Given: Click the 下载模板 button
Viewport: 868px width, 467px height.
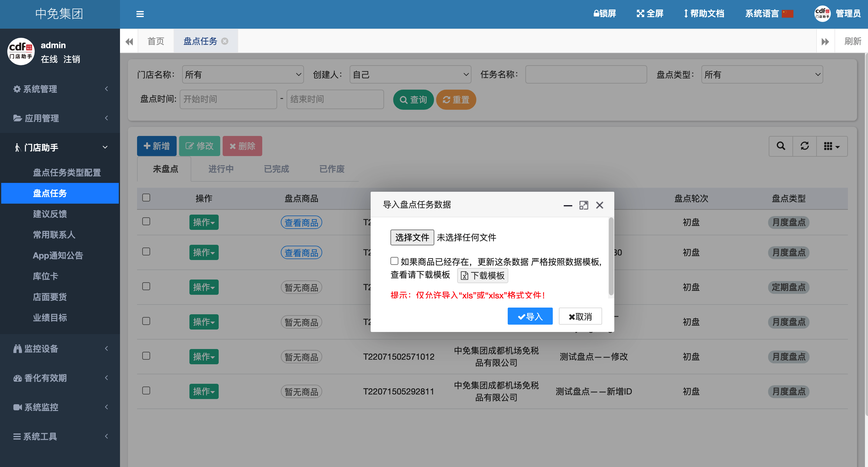Looking at the screenshot, I should 482,276.
